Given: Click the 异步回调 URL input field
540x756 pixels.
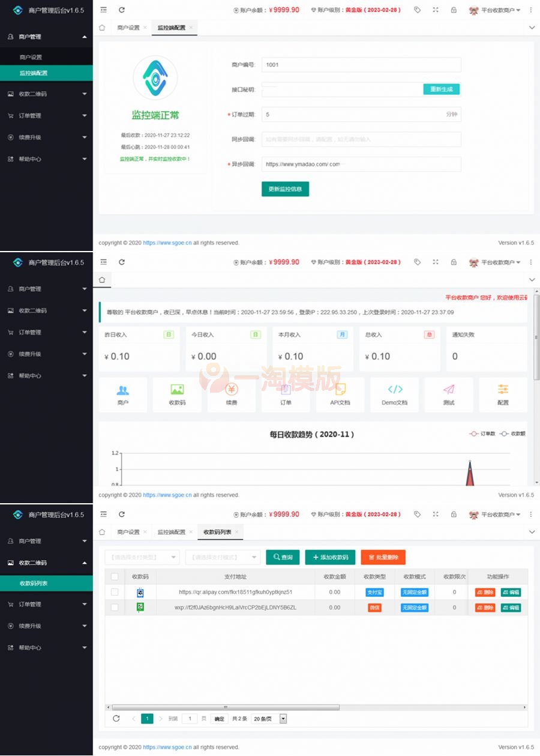Looking at the screenshot, I should click(361, 164).
